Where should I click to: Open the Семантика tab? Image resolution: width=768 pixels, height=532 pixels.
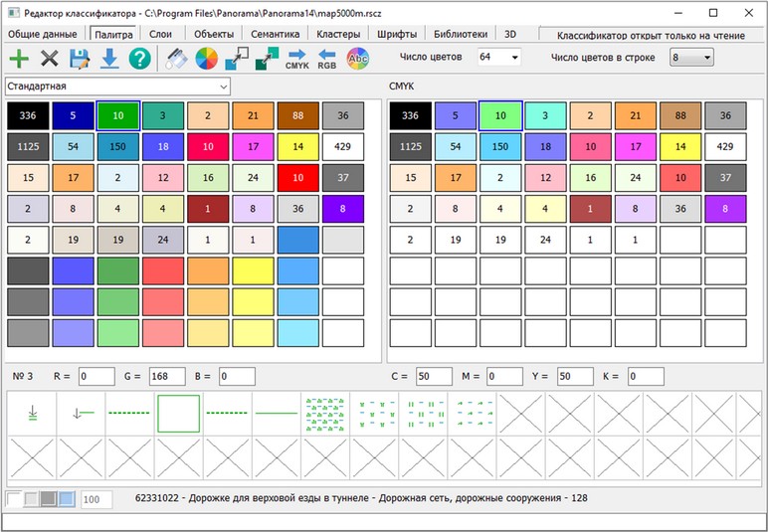(x=275, y=34)
